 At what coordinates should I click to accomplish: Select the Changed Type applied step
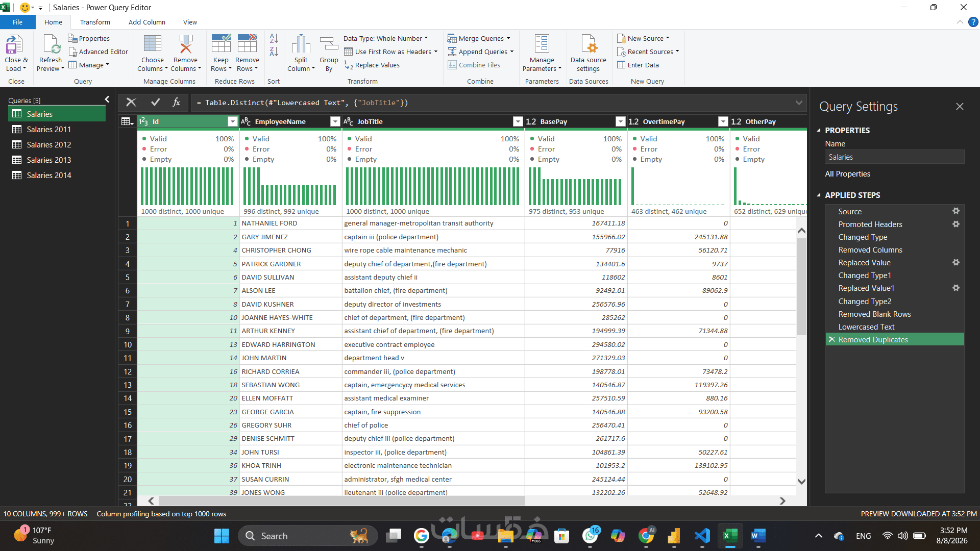[895, 237]
